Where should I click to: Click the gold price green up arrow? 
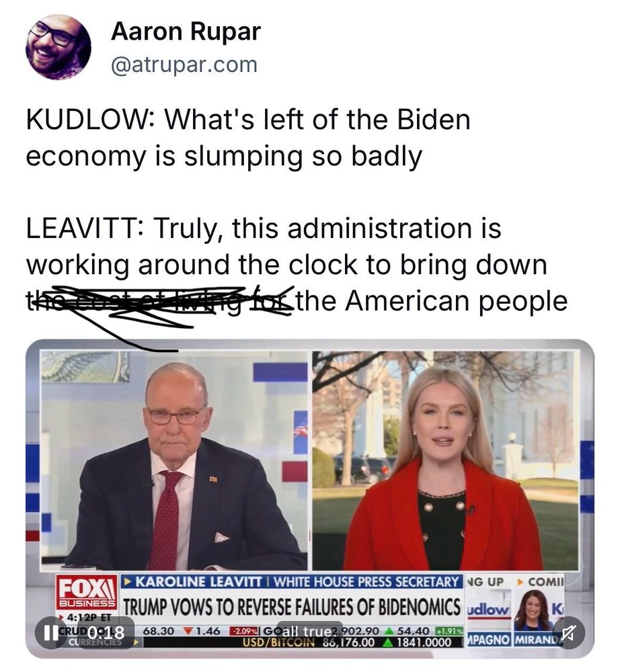[389, 631]
